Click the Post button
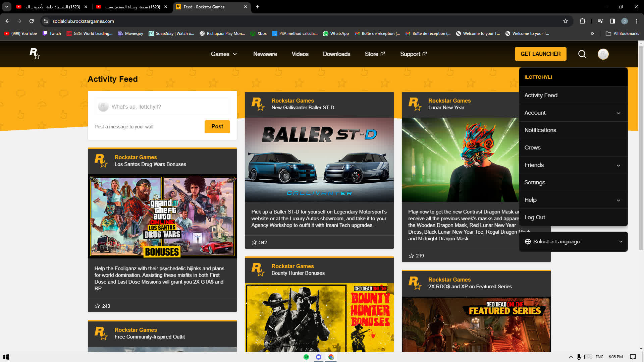Viewport: 644px width, 362px height. [217, 127]
